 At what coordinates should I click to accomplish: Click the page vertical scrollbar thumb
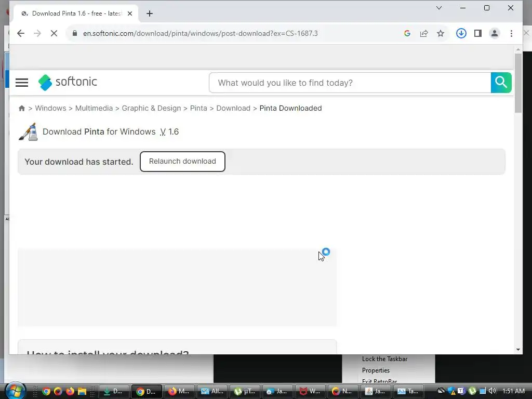518,83
